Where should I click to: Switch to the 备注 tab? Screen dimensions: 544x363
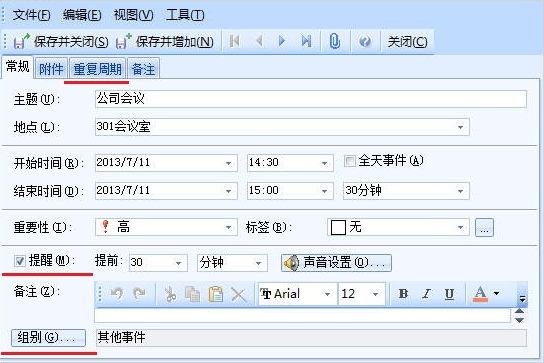pyautogui.click(x=143, y=69)
